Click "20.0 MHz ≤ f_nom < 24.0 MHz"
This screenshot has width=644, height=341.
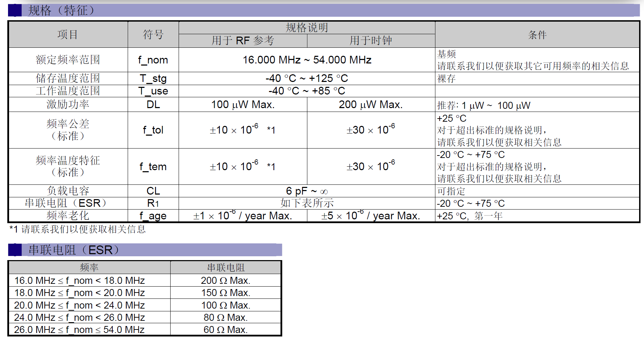coord(80,305)
